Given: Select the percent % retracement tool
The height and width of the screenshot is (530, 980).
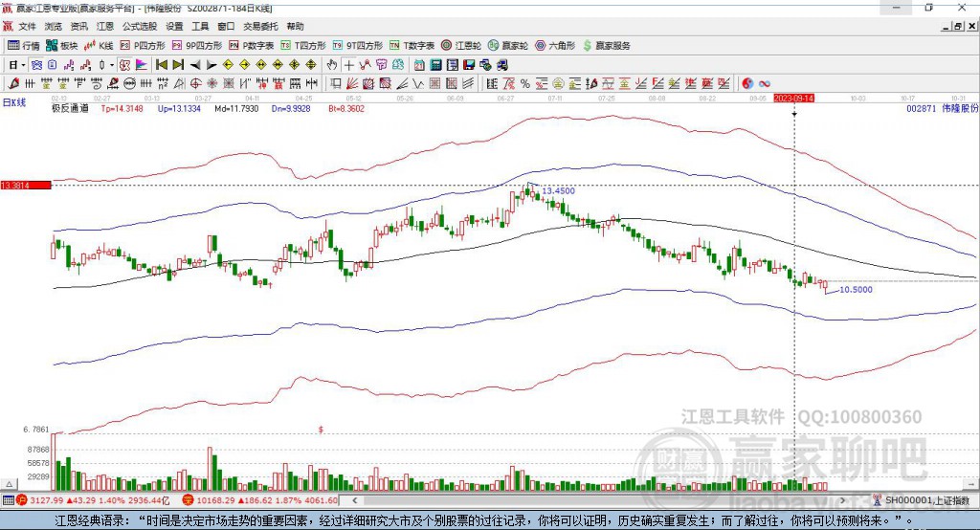Looking at the screenshot, I should [x=525, y=83].
